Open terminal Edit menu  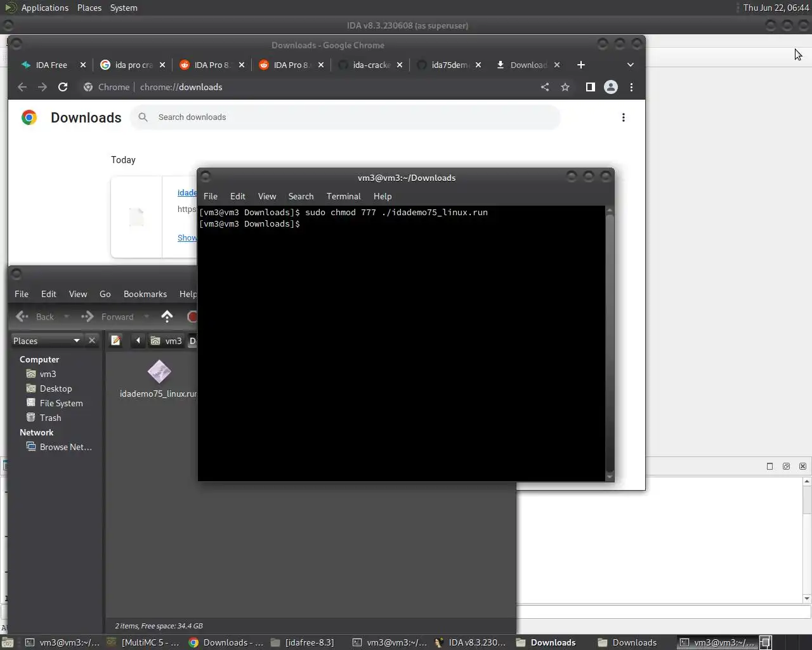238,196
